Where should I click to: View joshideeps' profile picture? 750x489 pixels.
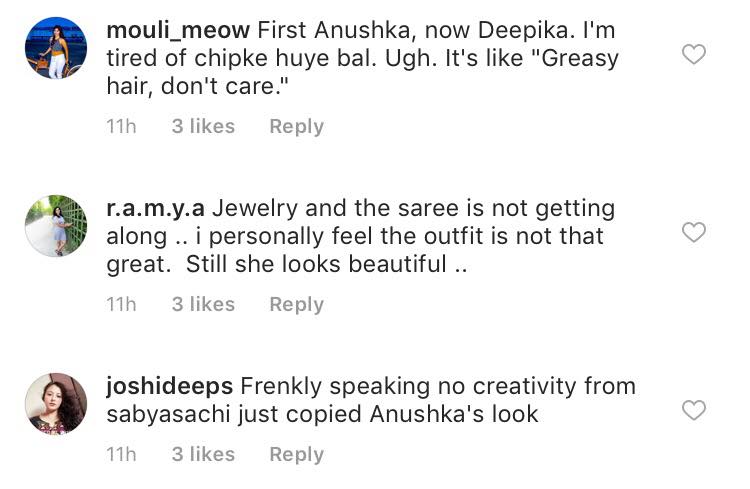click(56, 404)
